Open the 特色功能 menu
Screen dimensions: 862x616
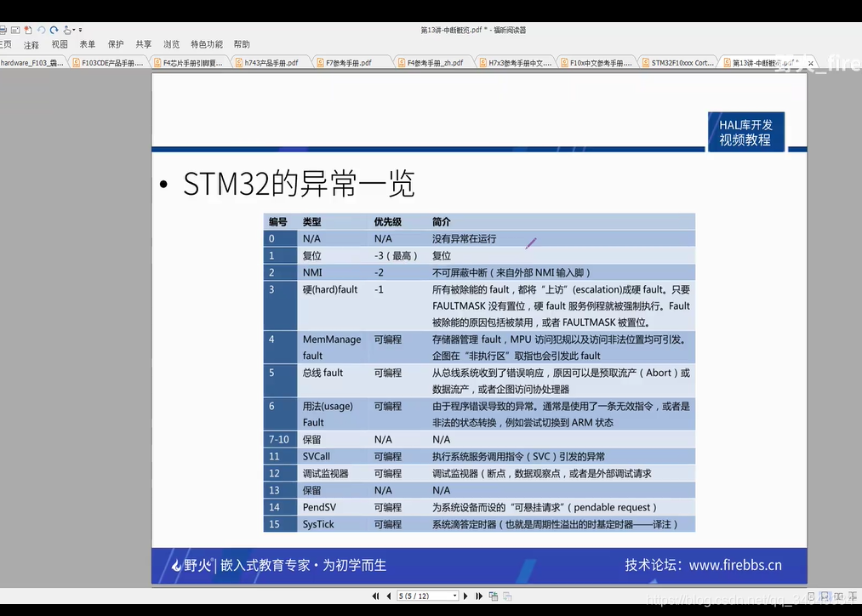[x=207, y=44]
